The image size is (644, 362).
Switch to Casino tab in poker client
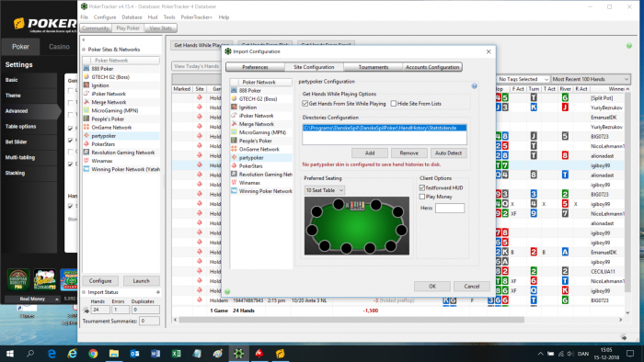(x=59, y=47)
